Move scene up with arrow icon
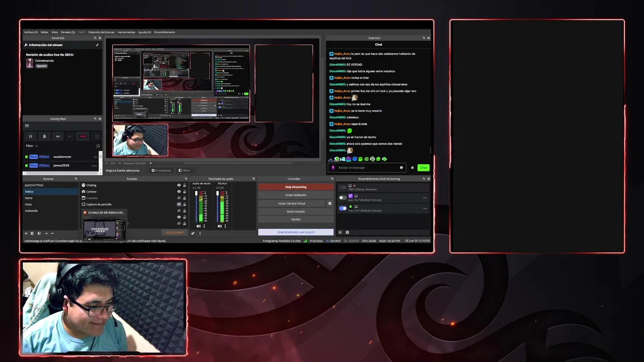Viewport: 644px width, 362px height. tap(46, 233)
